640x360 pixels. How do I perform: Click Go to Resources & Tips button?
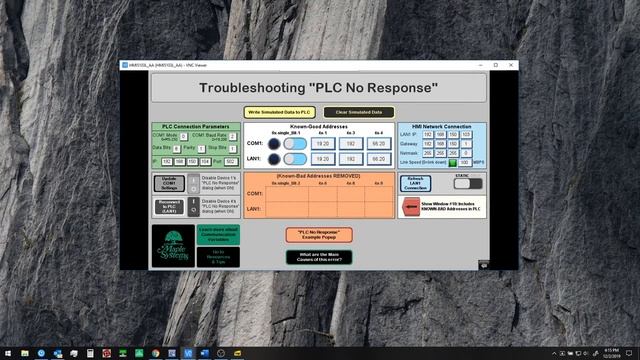click(218, 257)
